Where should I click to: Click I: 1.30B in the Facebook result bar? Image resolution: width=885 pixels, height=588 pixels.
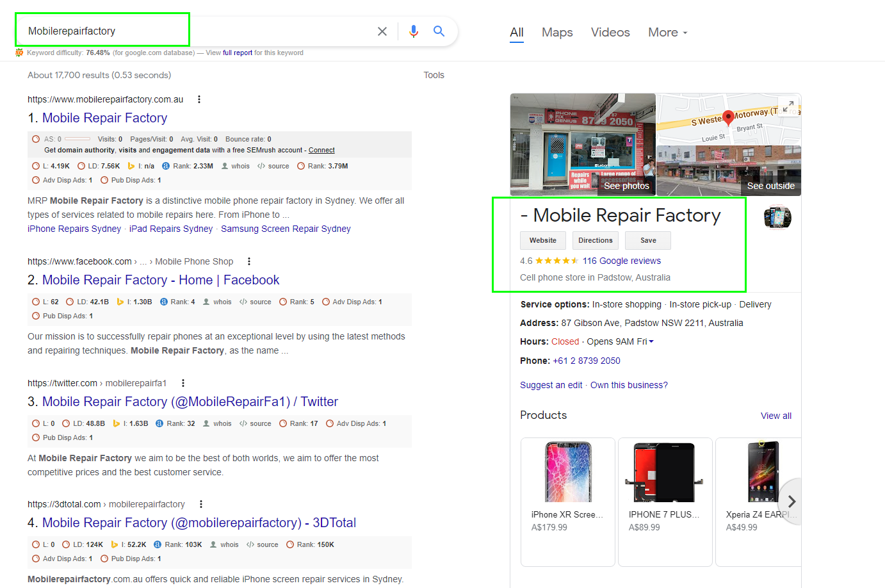134,302
